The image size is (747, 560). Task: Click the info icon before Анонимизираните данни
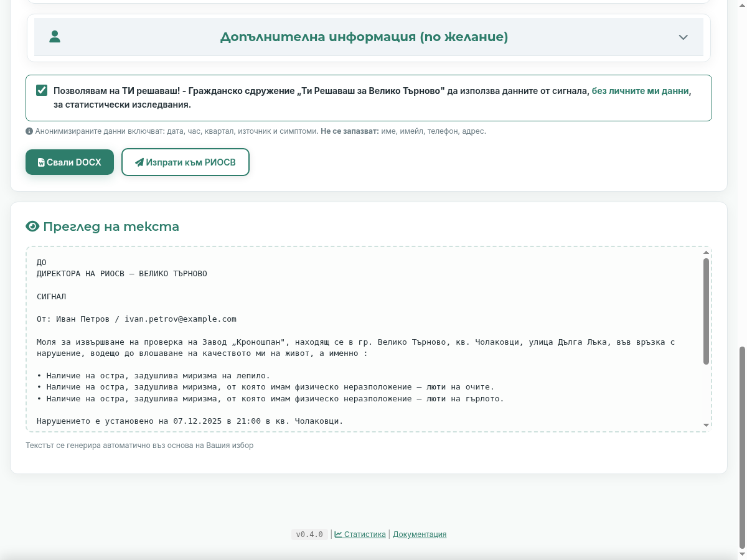tap(29, 131)
